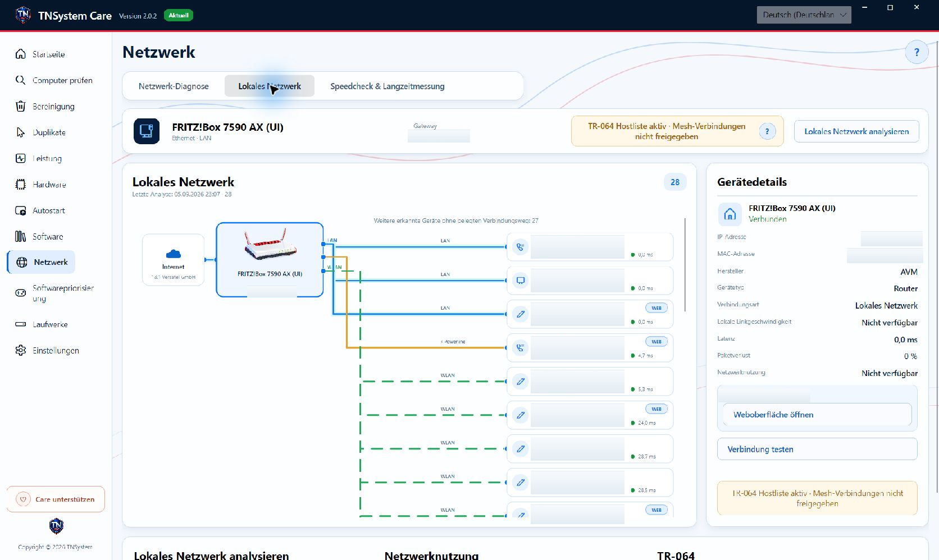Click the home icon in Gerätedetails
939x560 pixels.
[x=730, y=214]
